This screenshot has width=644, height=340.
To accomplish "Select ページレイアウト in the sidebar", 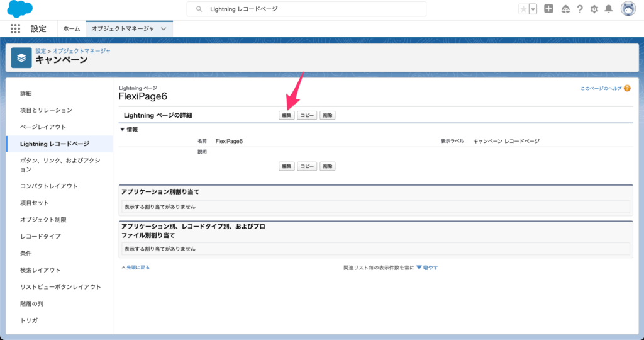I will [x=43, y=127].
